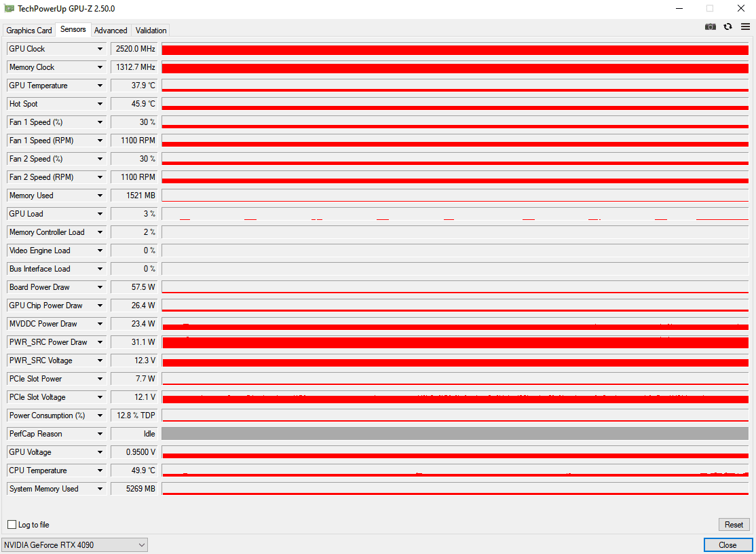Select GPU from NVIDIA GeForce RTX 4090 combo box
The height and width of the screenshot is (554, 756).
pos(75,545)
